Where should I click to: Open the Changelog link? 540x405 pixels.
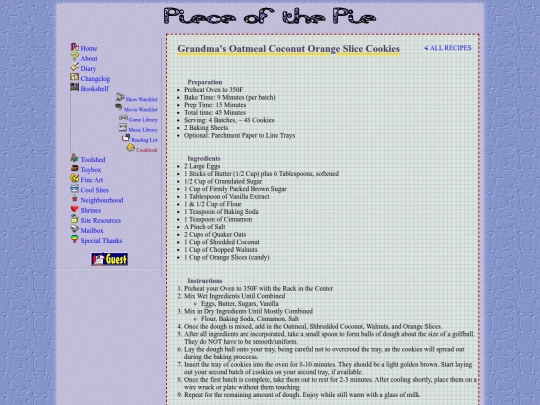tap(95, 79)
